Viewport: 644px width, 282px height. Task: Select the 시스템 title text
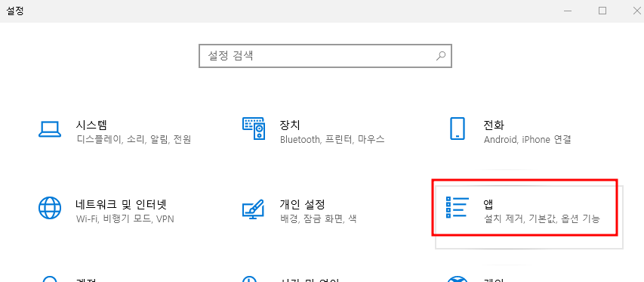pos(91,125)
